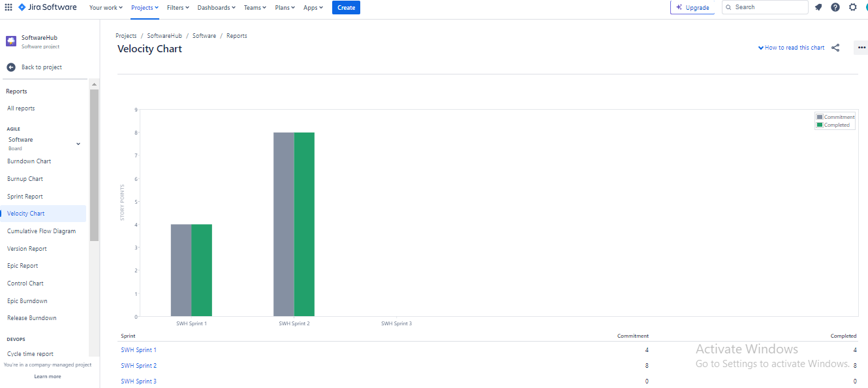Open the more actions three-dot menu
The height and width of the screenshot is (388, 868).
tap(861, 48)
